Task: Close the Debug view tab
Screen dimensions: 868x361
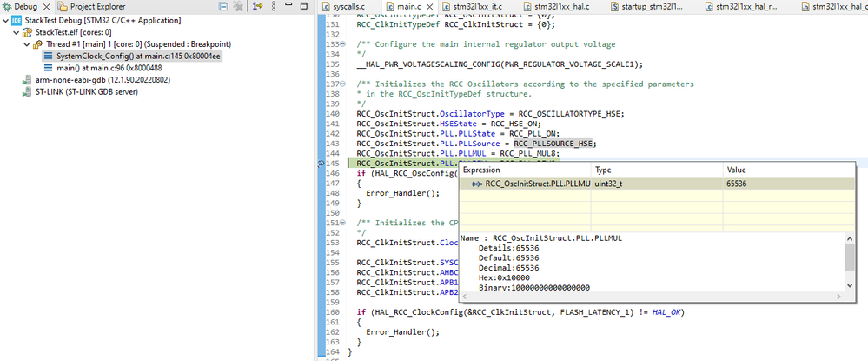Action: [x=46, y=7]
